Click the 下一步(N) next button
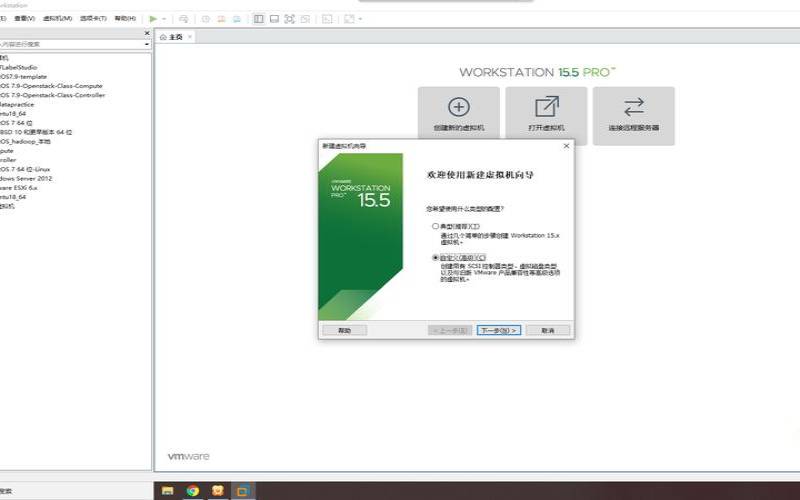Screen dimensions: 800x500 [x=498, y=331]
